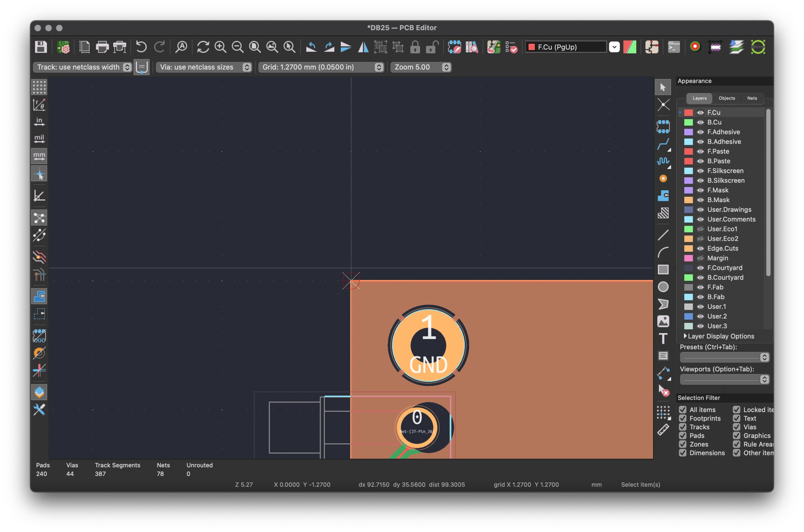Open the Via sizes dropdown
This screenshot has height=532, width=804.
tap(204, 67)
